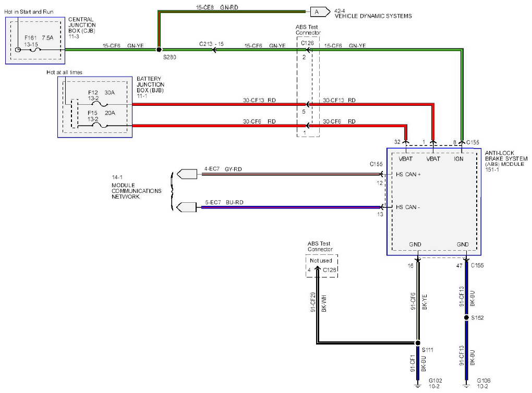Image resolution: width=532 pixels, height=393 pixels.
Task: Select the "BATTERY JUNCTION BOX (BJB)" label
Action: pos(151,84)
